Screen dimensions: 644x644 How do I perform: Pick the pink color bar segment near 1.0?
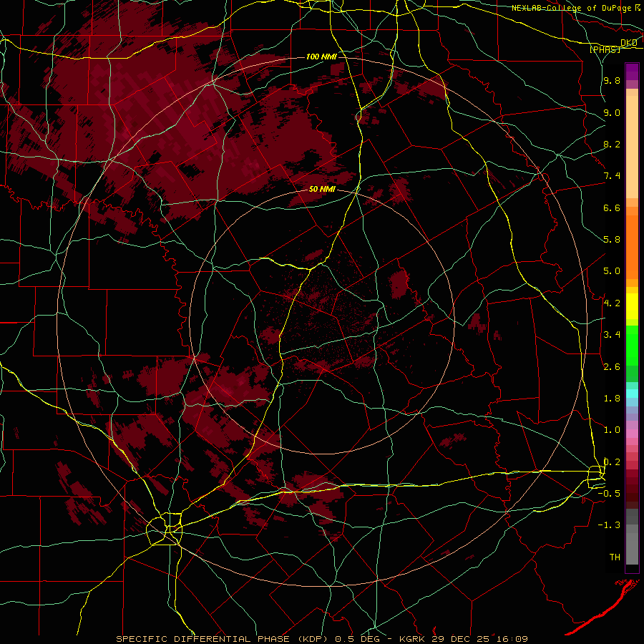tap(632, 434)
